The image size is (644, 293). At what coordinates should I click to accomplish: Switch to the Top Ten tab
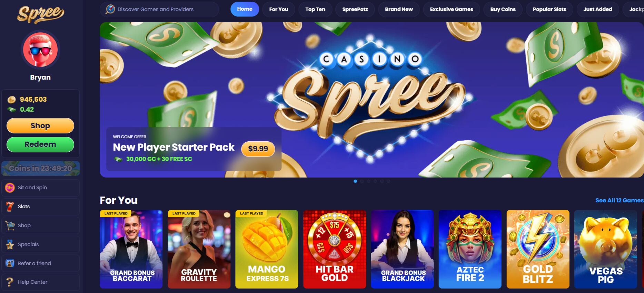coord(315,9)
